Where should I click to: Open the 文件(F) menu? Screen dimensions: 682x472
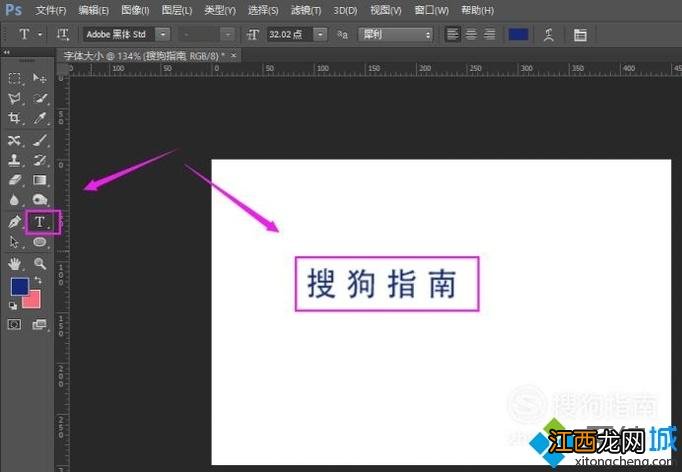51,10
